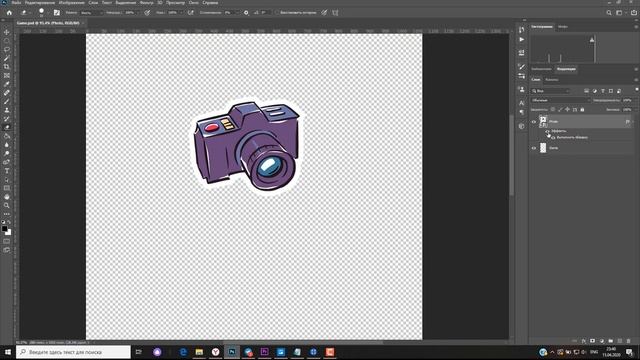Select the Blur tool
The height and width of the screenshot is (360, 640).
pos(7,145)
